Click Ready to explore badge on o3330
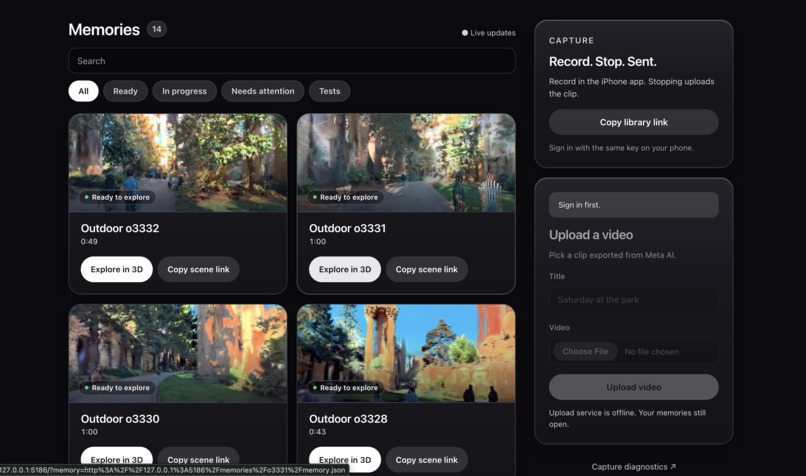 [x=117, y=388]
